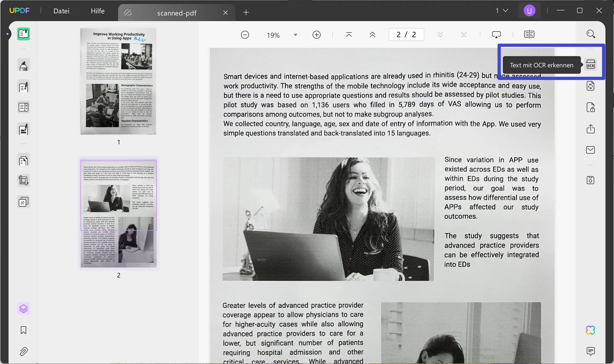This screenshot has width=614, height=364.
Task: Select page 2 thumbnail in the panel
Action: point(119,214)
